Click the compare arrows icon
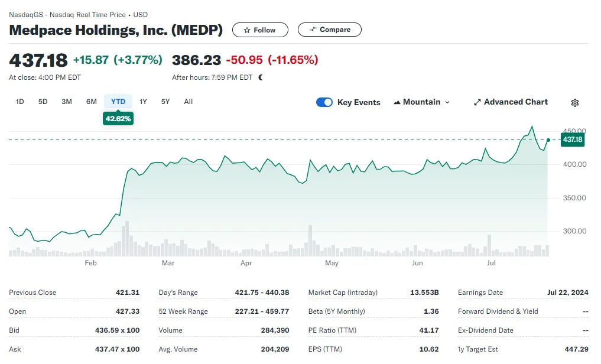This screenshot has height=364, width=601. (313, 30)
